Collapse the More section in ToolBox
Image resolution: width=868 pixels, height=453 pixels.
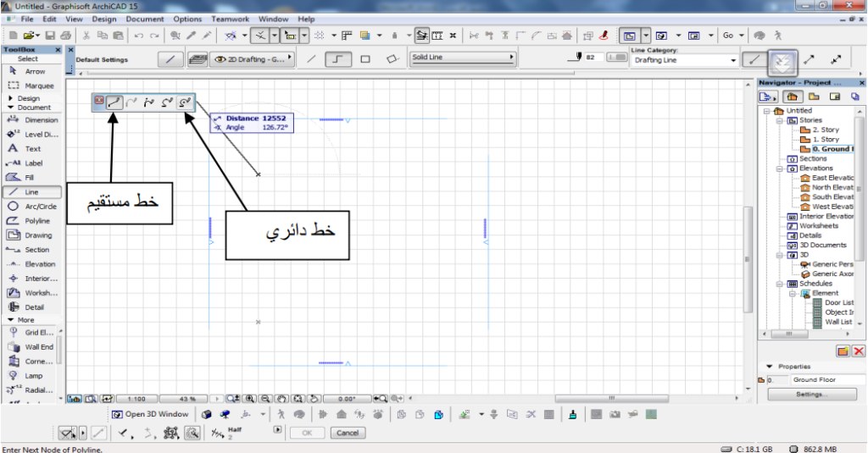point(10,320)
